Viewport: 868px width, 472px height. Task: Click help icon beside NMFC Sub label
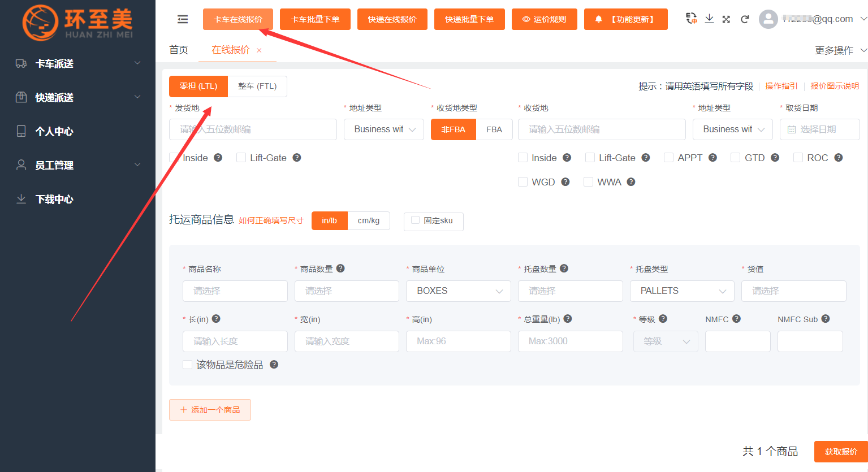(x=826, y=319)
